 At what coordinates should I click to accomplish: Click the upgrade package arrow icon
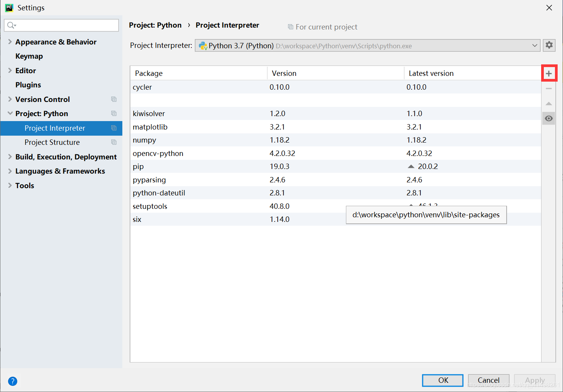coord(549,103)
